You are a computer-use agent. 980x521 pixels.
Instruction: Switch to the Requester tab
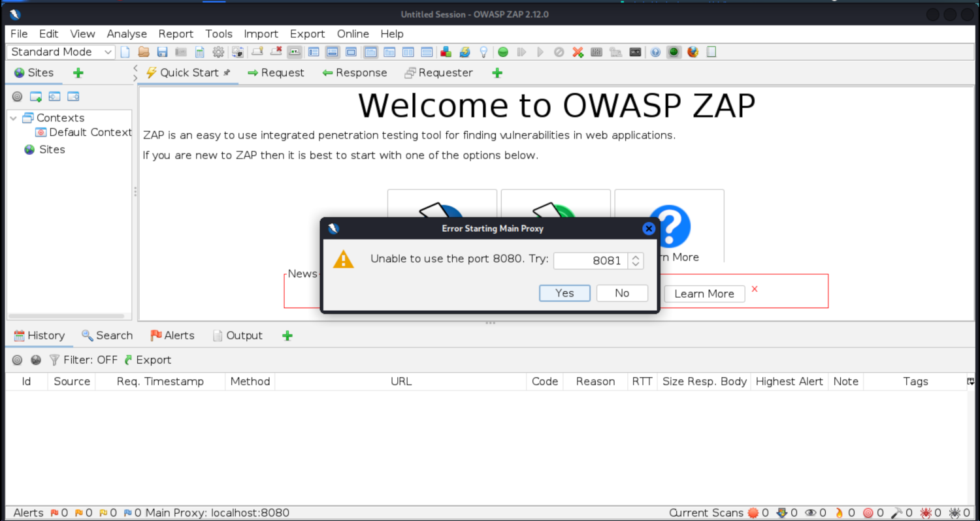click(x=438, y=72)
